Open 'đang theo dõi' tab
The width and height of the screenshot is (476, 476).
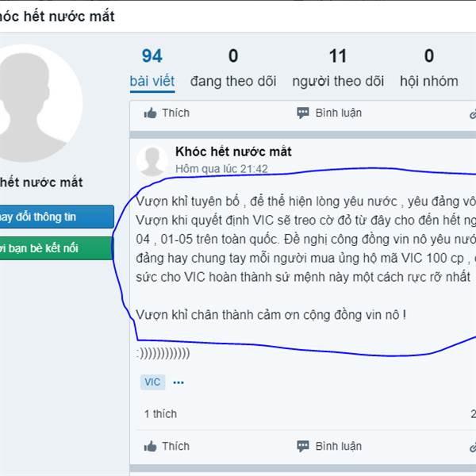click(233, 68)
